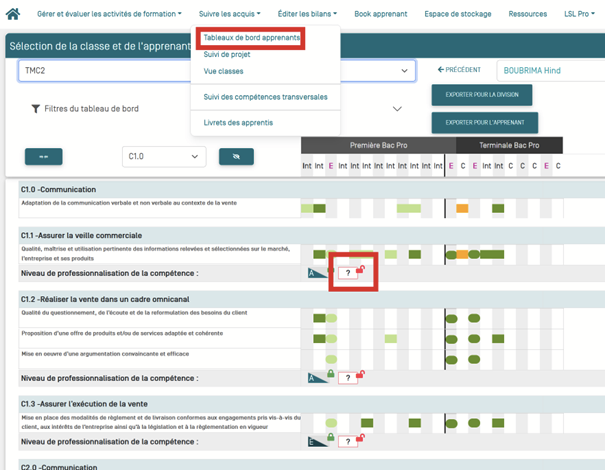This screenshot has height=470, width=605.
Task: Click question mark box in C1.2 row
Action: [x=347, y=378]
